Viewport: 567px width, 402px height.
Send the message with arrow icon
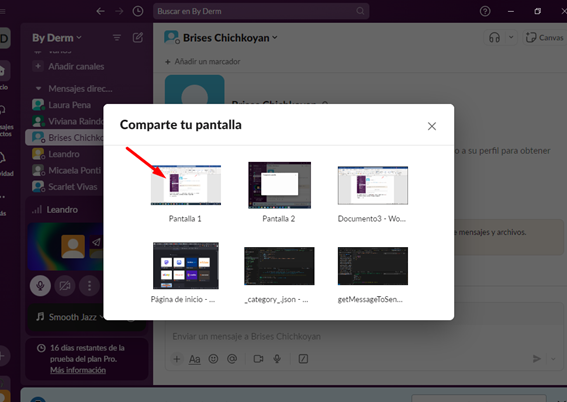(537, 359)
